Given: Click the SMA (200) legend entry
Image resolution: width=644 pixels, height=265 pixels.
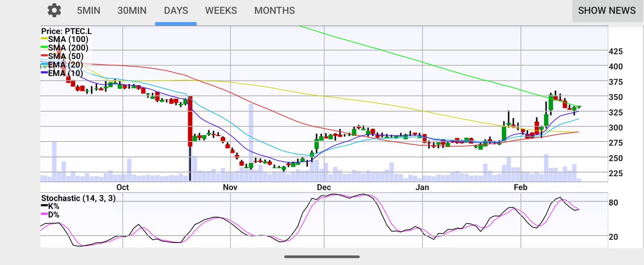Looking at the screenshot, I should [x=65, y=48].
